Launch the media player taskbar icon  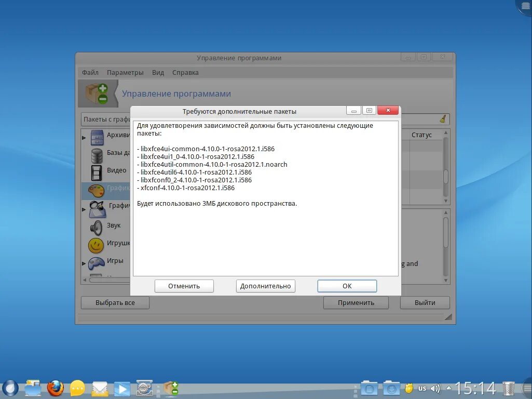point(122,389)
